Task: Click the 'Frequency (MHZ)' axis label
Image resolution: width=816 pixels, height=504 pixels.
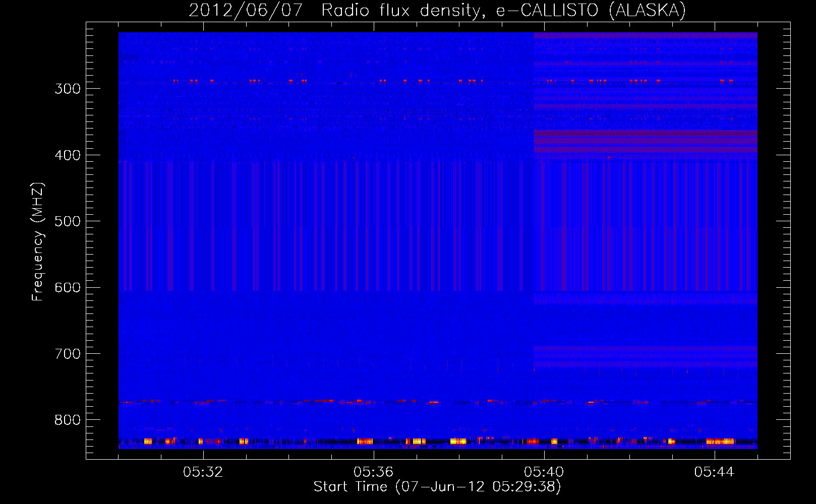Action: [38, 242]
